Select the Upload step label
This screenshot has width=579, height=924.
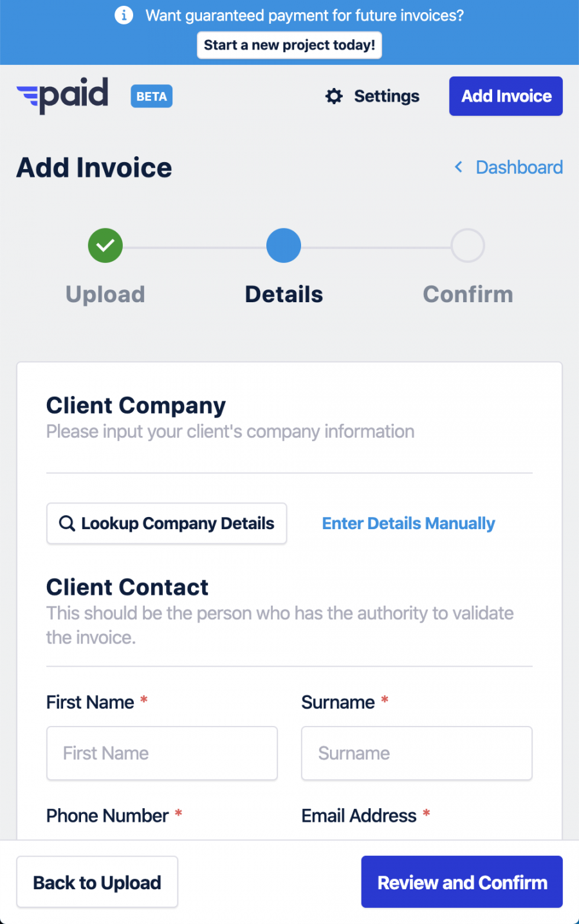click(106, 294)
